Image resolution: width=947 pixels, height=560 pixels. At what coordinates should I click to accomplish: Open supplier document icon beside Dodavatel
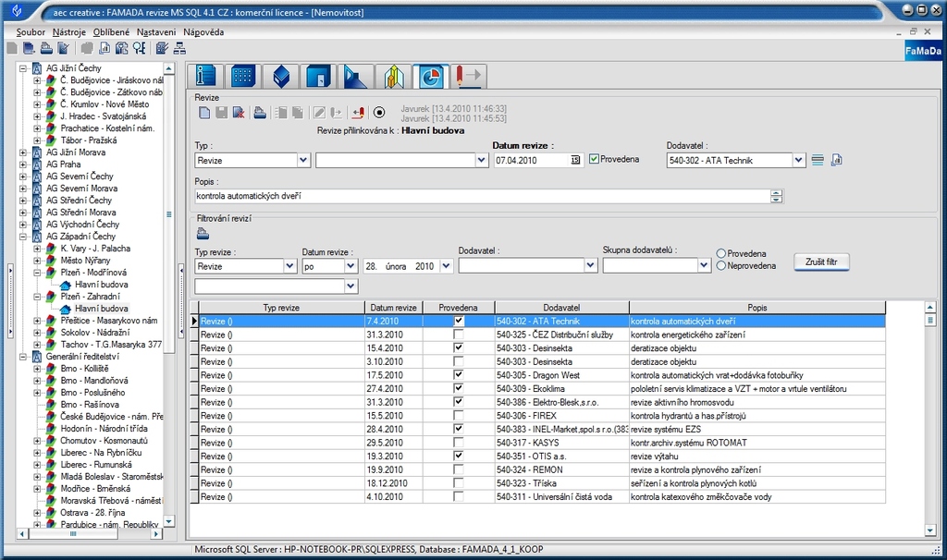[836, 160]
